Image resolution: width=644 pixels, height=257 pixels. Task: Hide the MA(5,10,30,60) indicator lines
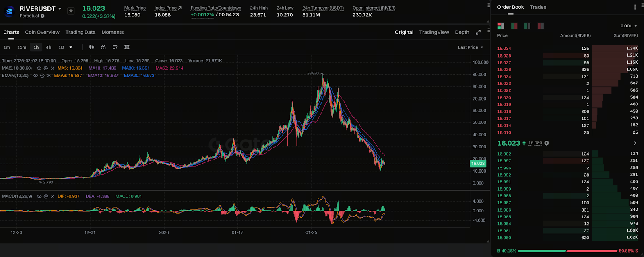(39, 68)
